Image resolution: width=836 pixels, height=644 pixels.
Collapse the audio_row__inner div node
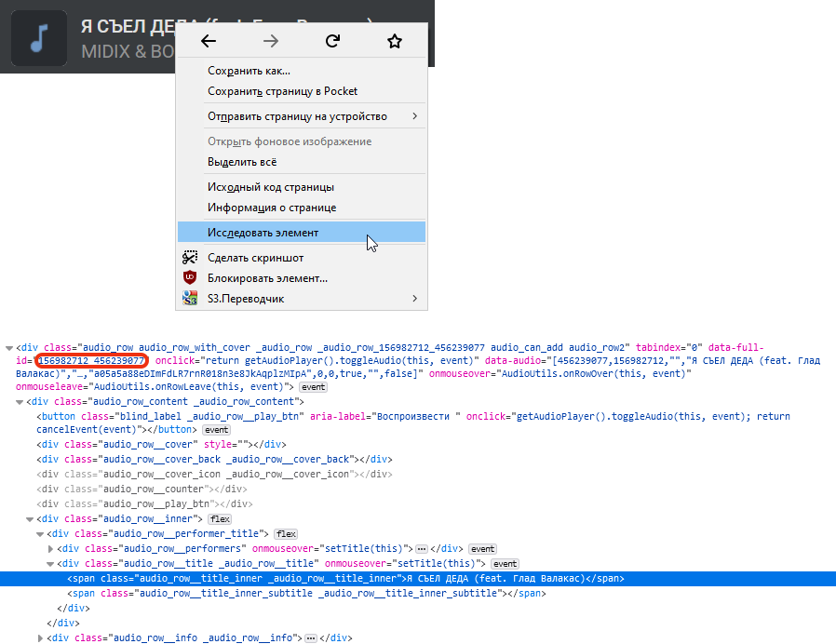(30, 518)
